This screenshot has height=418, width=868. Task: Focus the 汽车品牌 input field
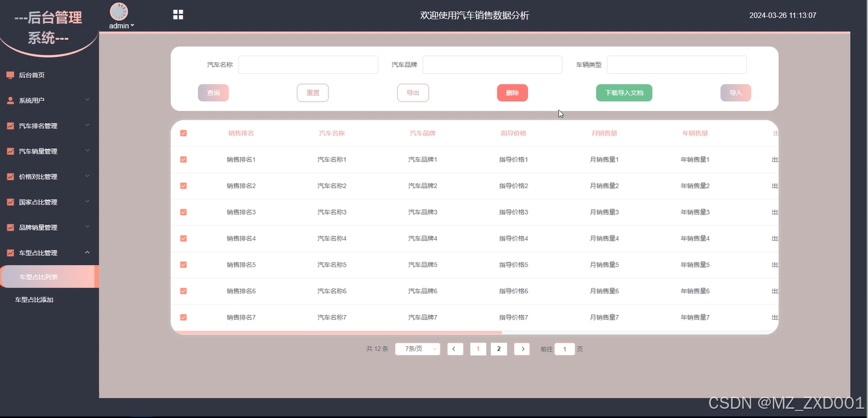tap(492, 64)
